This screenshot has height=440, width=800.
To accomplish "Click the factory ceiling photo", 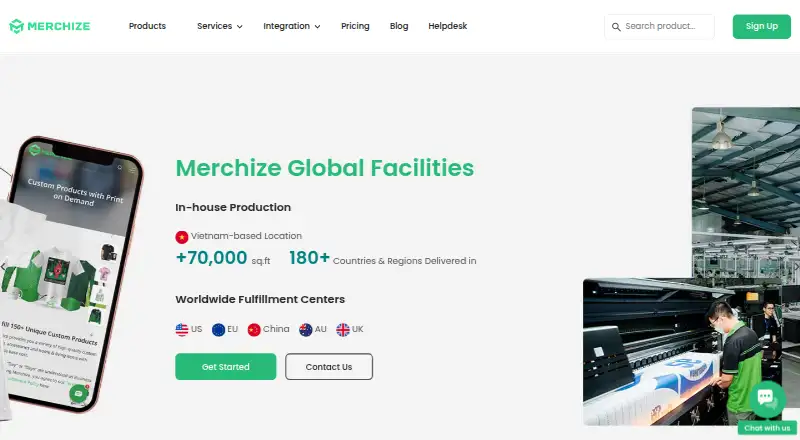I will coord(746,191).
